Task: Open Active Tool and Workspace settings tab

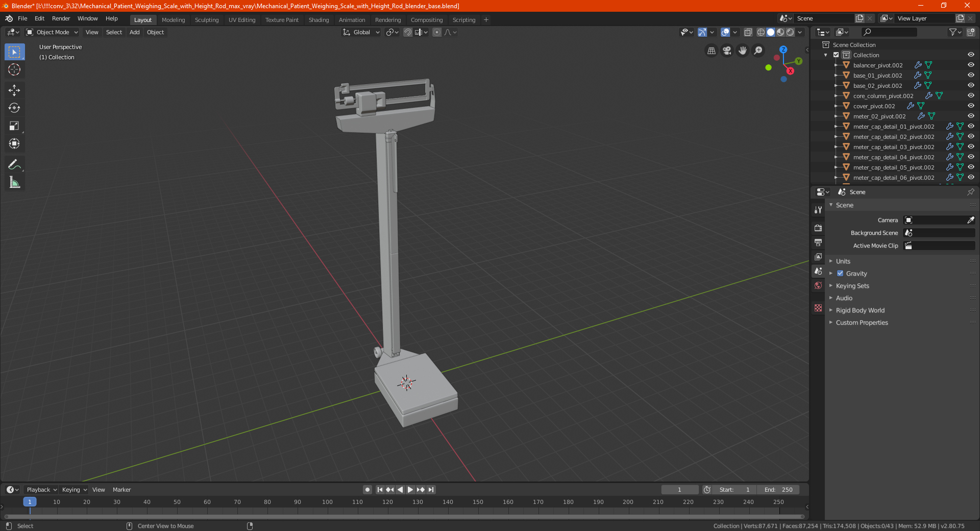Action: 818,210
